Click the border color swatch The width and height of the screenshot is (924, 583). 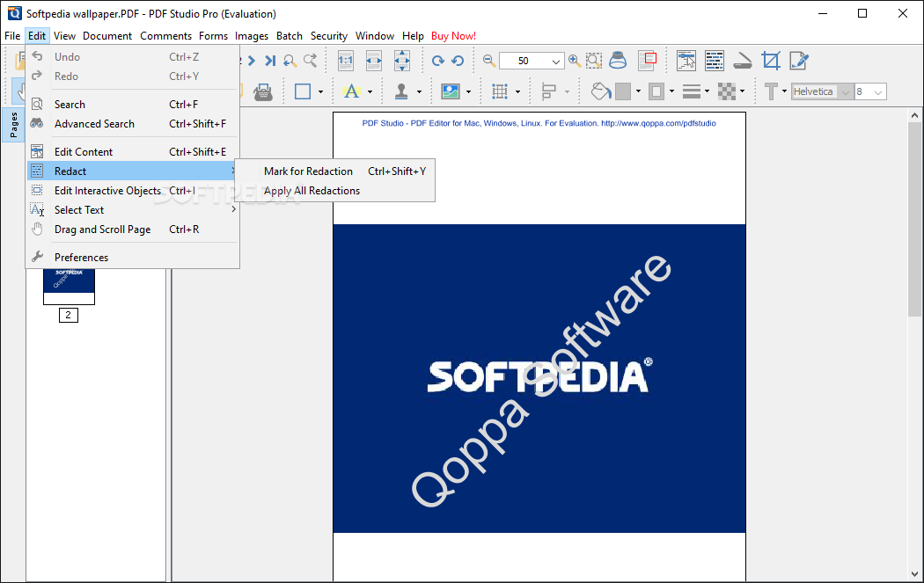coord(656,91)
